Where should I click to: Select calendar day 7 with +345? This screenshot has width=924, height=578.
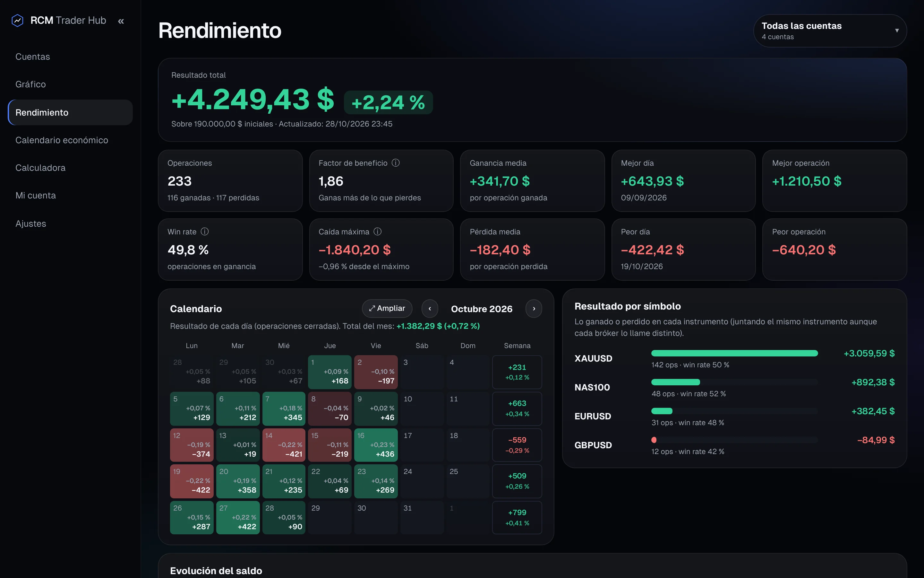(284, 409)
